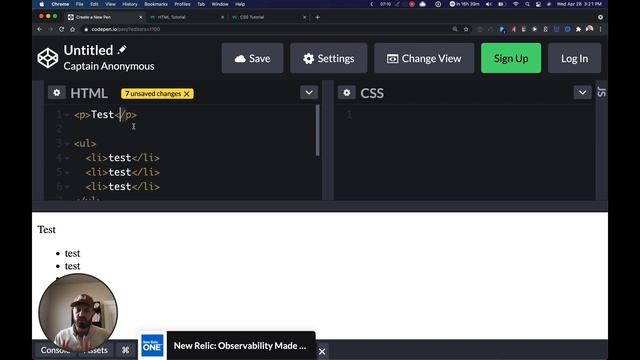Open Spotlight search in menu bar
The height and width of the screenshot is (360, 640).
click(527, 4)
